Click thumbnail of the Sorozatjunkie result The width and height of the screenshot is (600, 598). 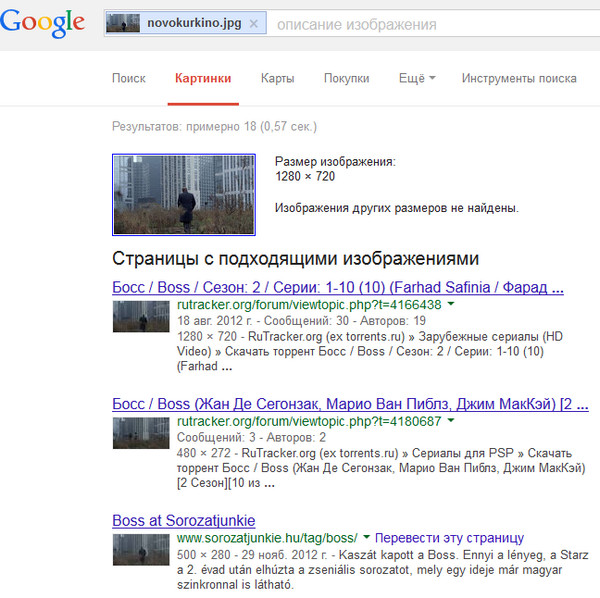141,550
